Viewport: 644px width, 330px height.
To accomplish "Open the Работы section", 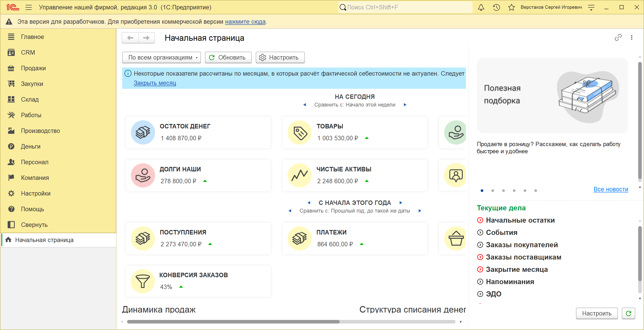I will 58,115.
